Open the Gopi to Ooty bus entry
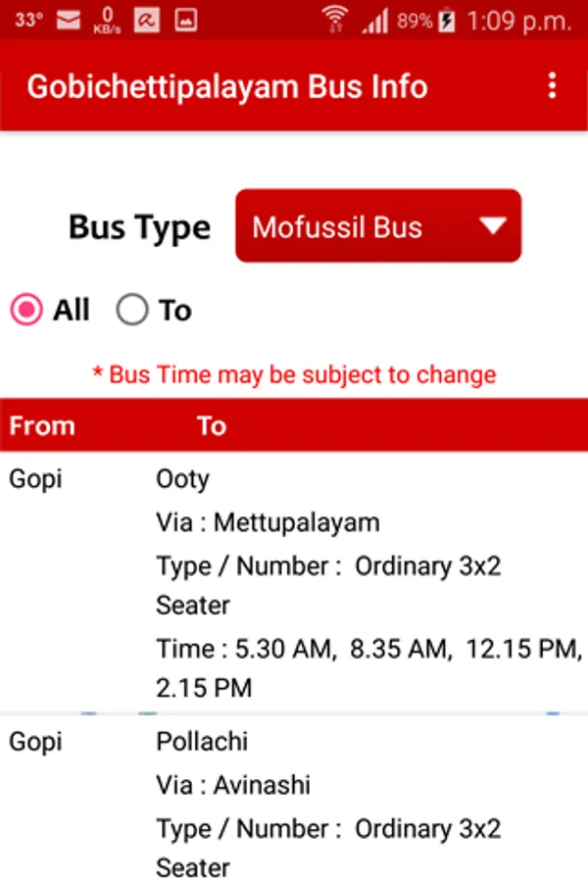 (x=294, y=583)
